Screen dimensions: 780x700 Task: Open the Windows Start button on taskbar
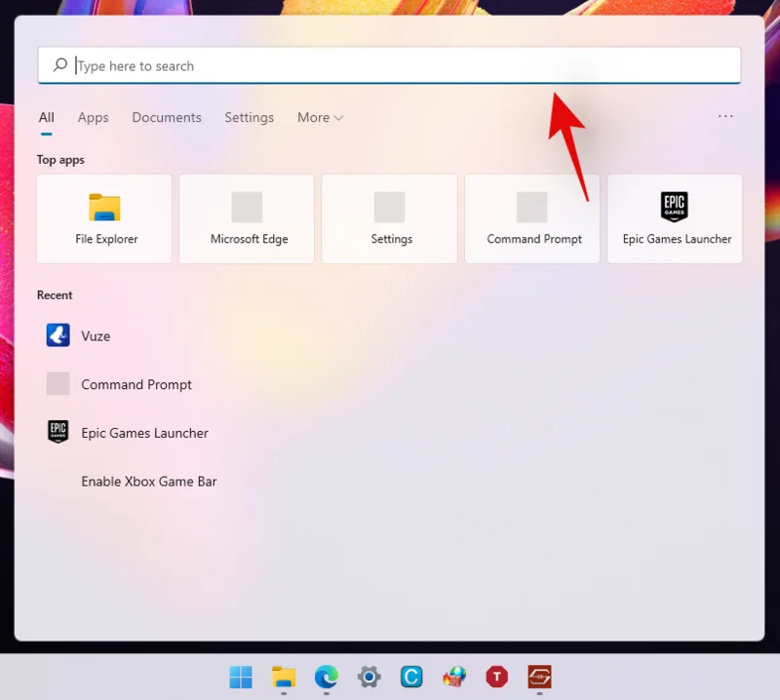pyautogui.click(x=241, y=678)
